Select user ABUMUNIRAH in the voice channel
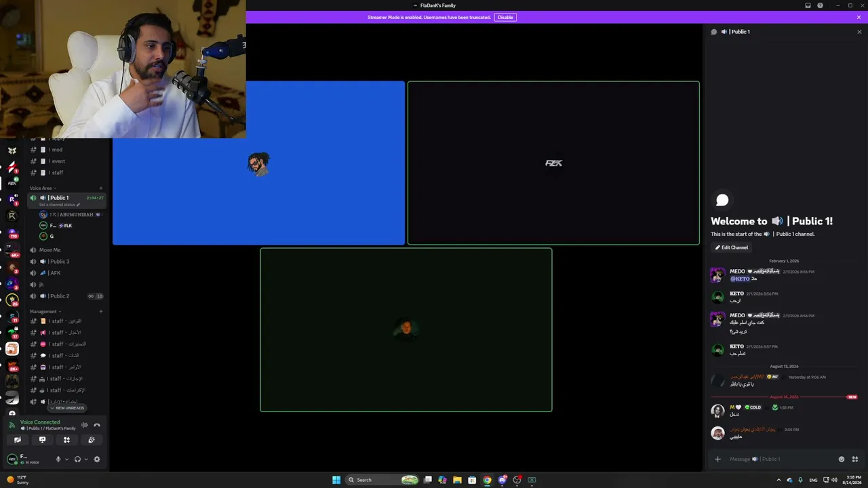This screenshot has width=868, height=488. (x=71, y=214)
